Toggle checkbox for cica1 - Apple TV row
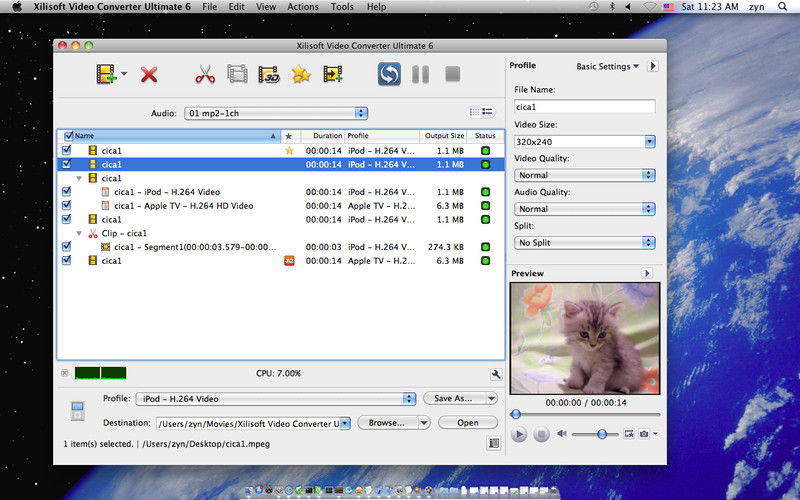 coord(66,206)
